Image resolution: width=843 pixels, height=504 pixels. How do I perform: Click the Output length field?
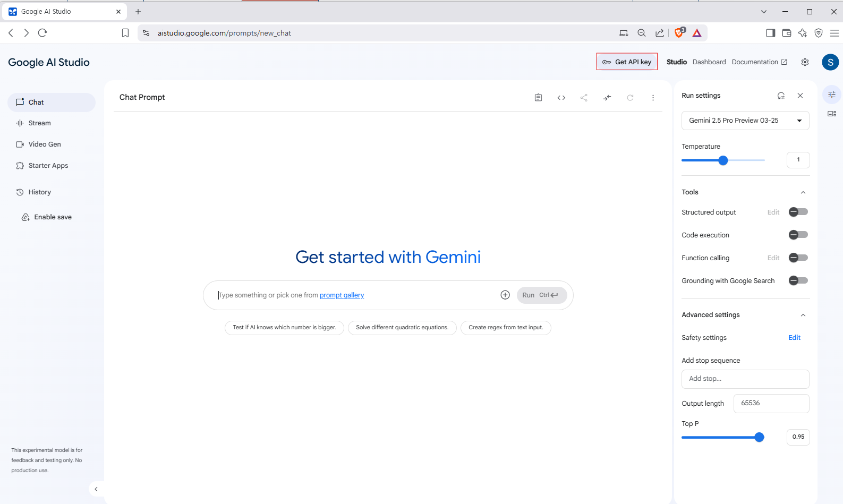[x=771, y=404]
